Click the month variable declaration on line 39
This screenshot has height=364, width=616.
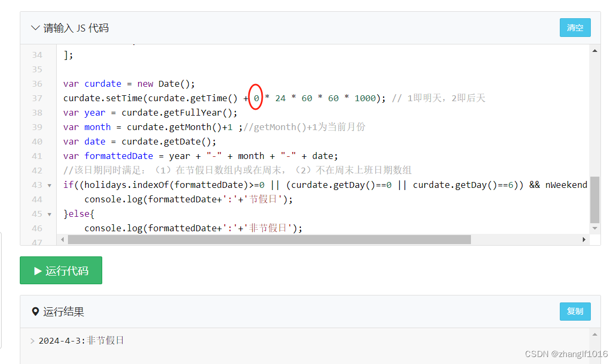97,127
